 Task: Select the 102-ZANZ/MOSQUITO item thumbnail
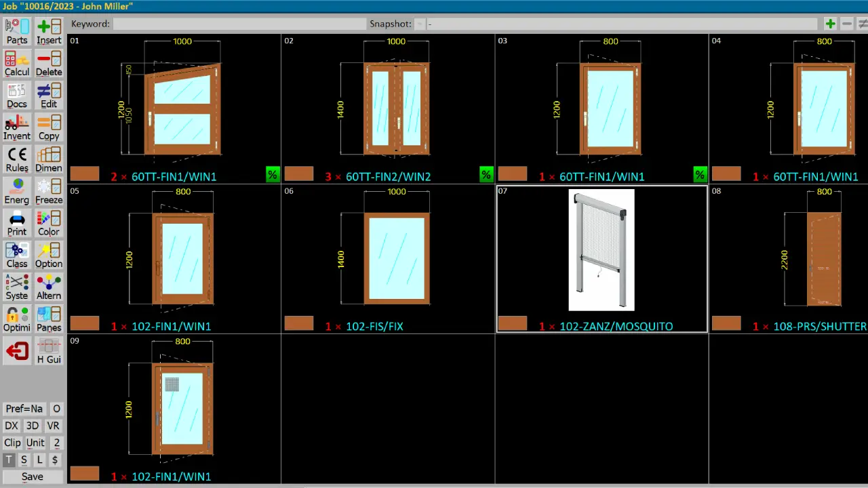pos(601,250)
